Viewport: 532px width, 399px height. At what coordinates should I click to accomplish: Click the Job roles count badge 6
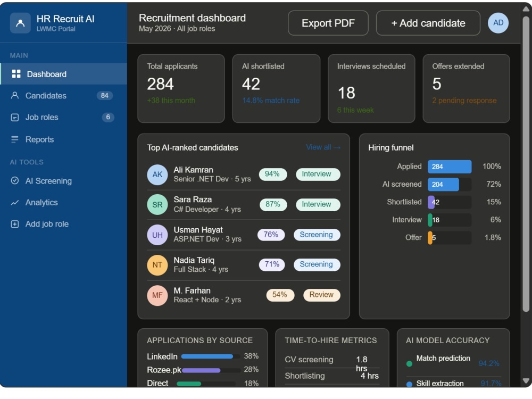click(x=108, y=118)
